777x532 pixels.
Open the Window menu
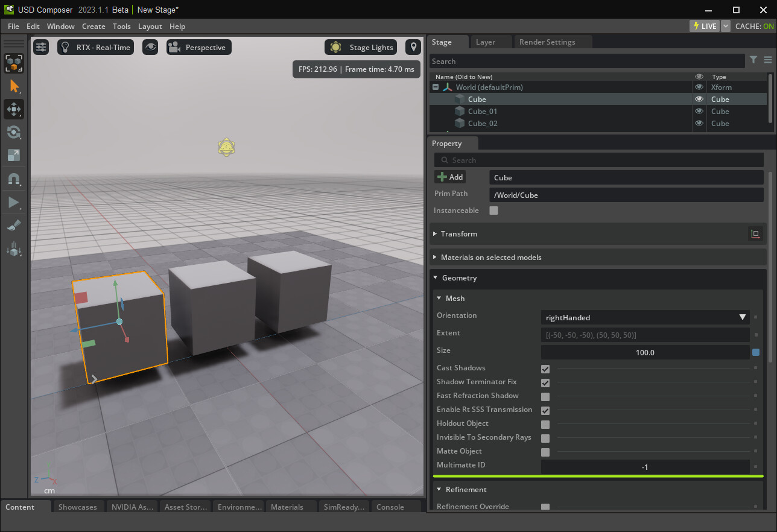[x=61, y=26]
